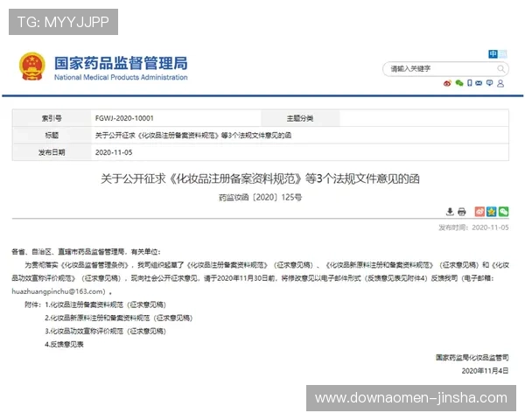Click the large article heading 关于公开征求
Screen dimensions: 525x420
(260, 178)
